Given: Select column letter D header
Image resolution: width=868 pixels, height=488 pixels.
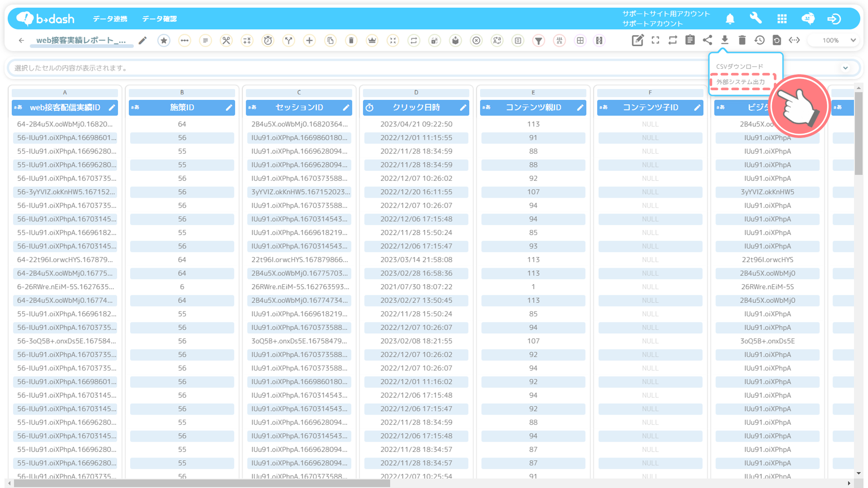Looking at the screenshot, I should tap(416, 92).
